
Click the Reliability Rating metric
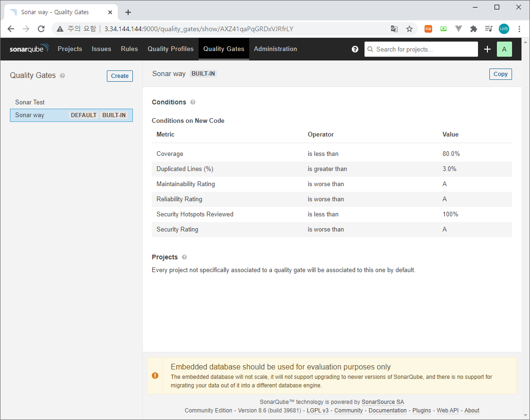pyautogui.click(x=179, y=199)
